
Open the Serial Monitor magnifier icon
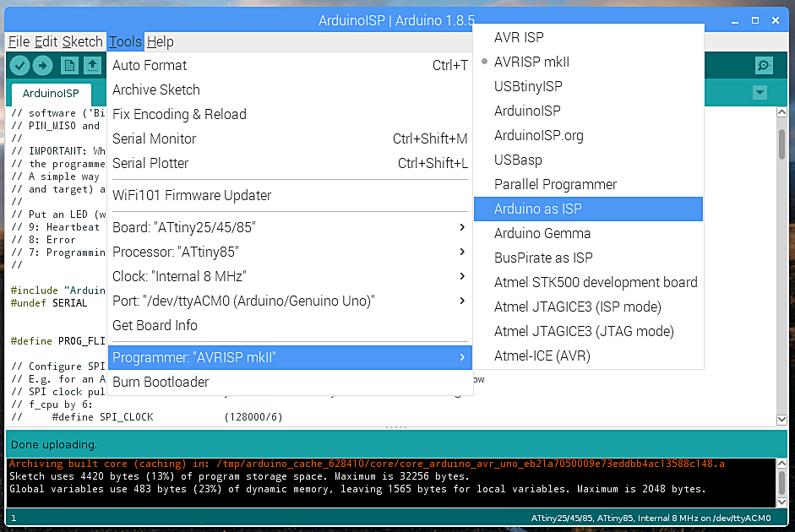pyautogui.click(x=764, y=65)
